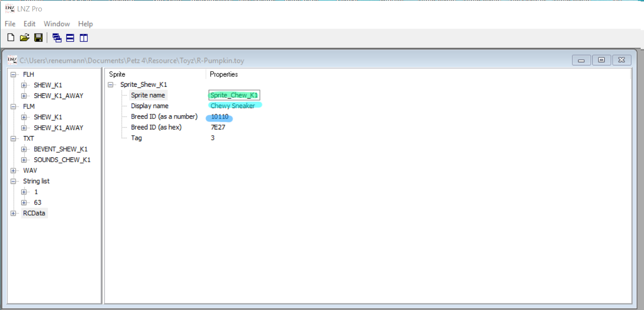Select the RCData resource label
Screen dimensions: 644x310
[34, 213]
